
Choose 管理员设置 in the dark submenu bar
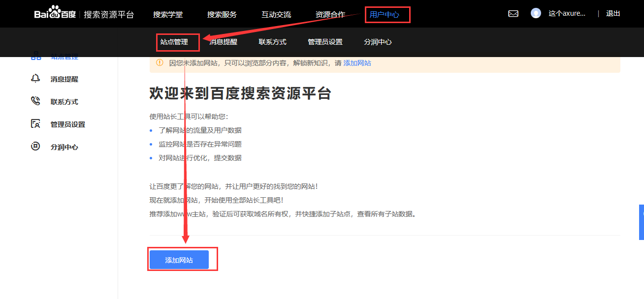325,42
